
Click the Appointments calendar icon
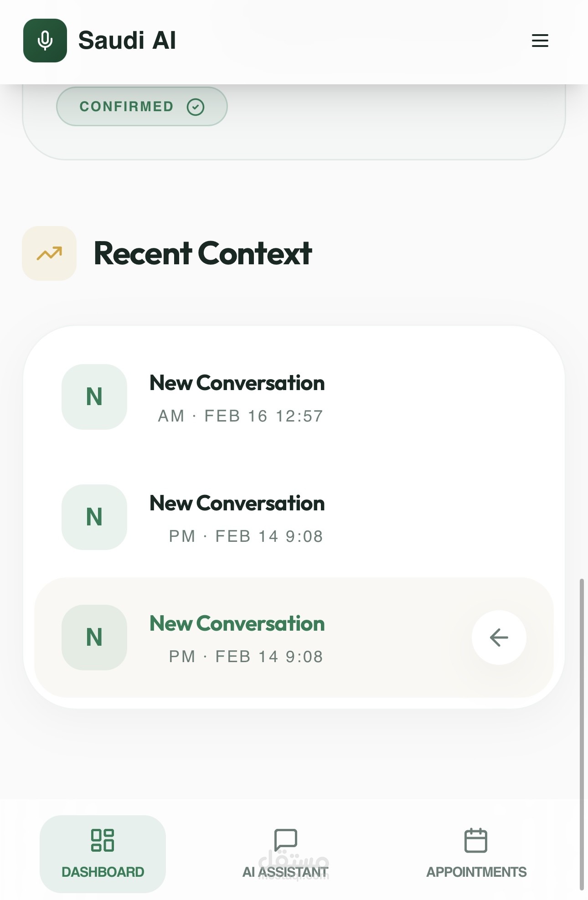(x=476, y=840)
